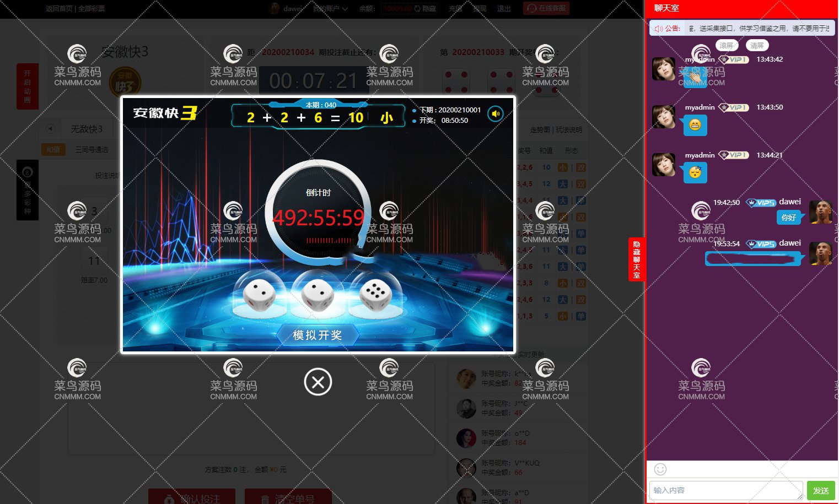Screen dimensions: 839x504
Task: Click the 模拟开奖 simulate draw button
Action: point(318,335)
